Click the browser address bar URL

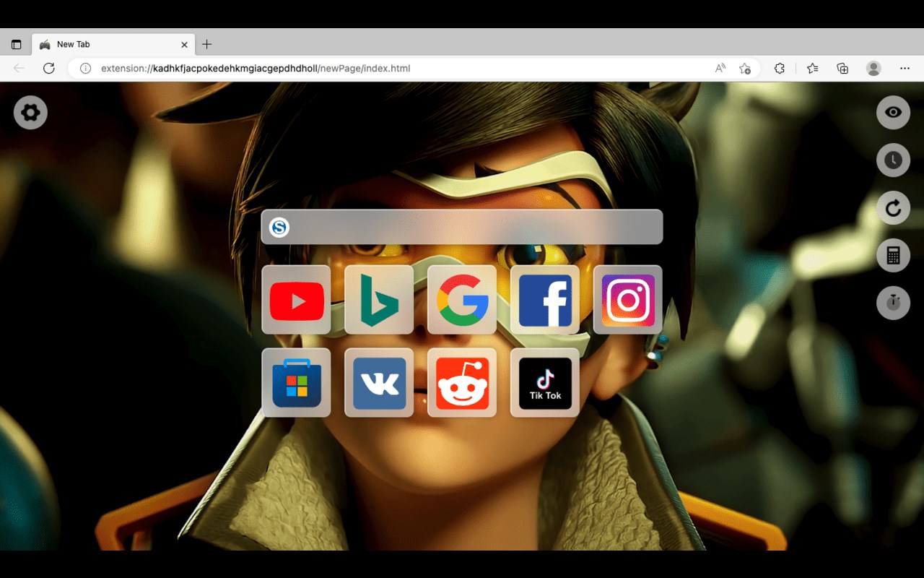(256, 69)
